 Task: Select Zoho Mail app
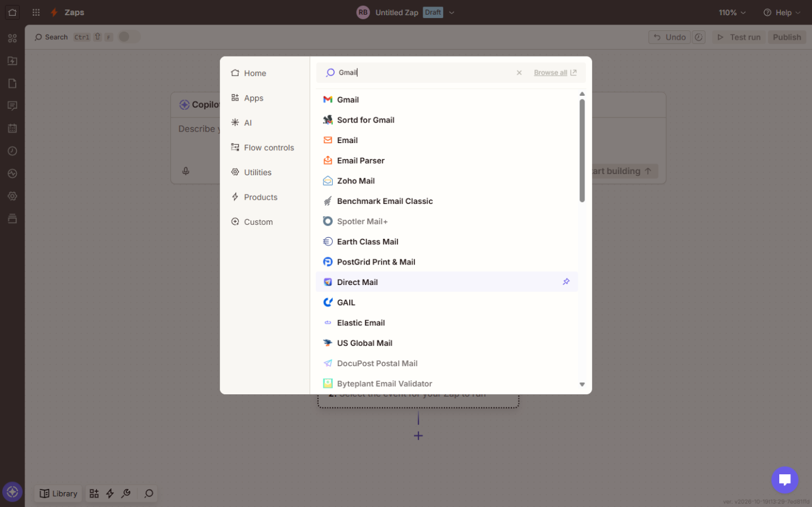pos(447,180)
